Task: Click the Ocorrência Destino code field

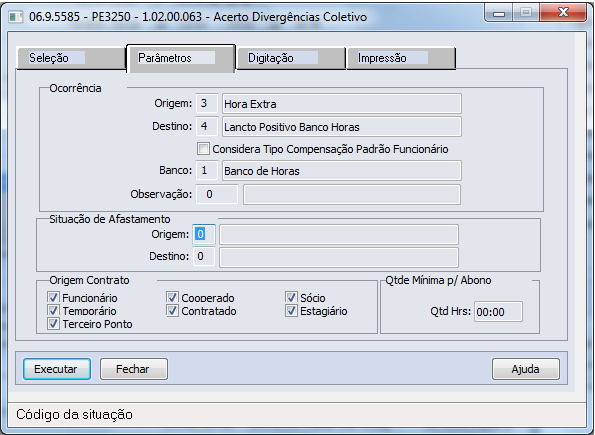Action: (x=207, y=126)
